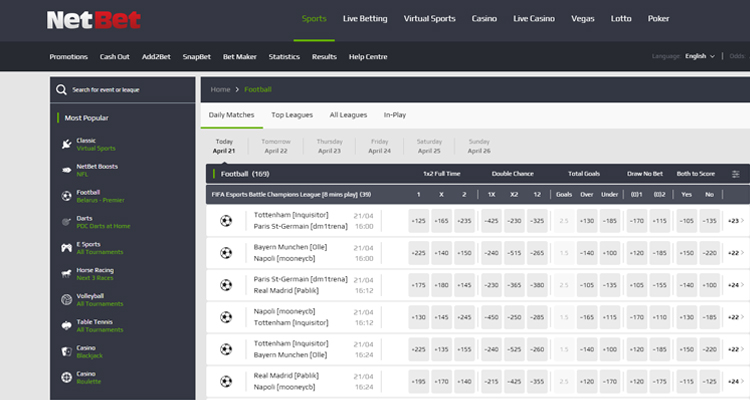Image resolution: width=750 pixels, height=400 pixels.
Task: Select Thursday April 23 date
Action: pos(330,146)
